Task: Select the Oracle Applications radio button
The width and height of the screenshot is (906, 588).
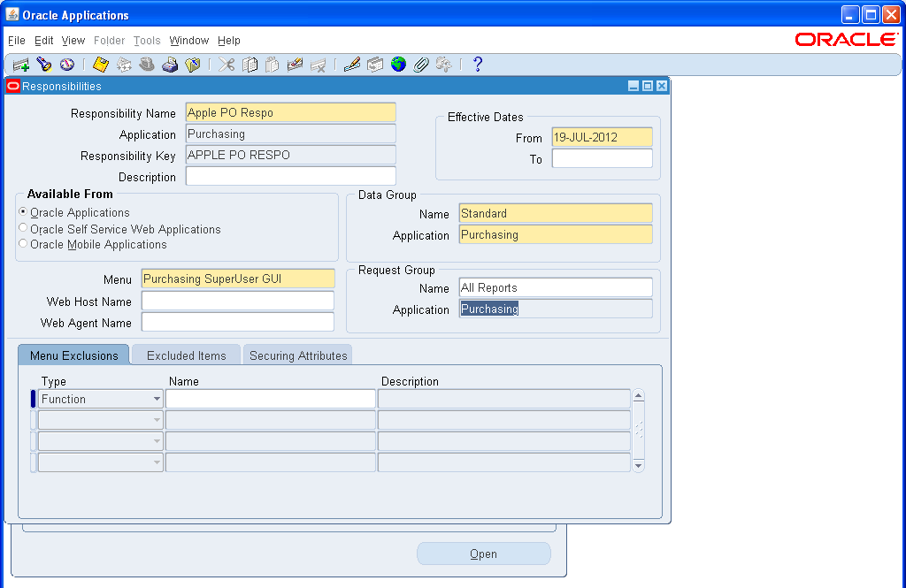Action: point(23,212)
